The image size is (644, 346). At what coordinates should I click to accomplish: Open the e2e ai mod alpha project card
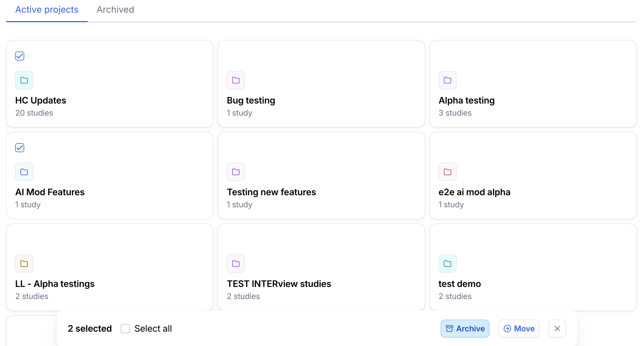click(532, 176)
